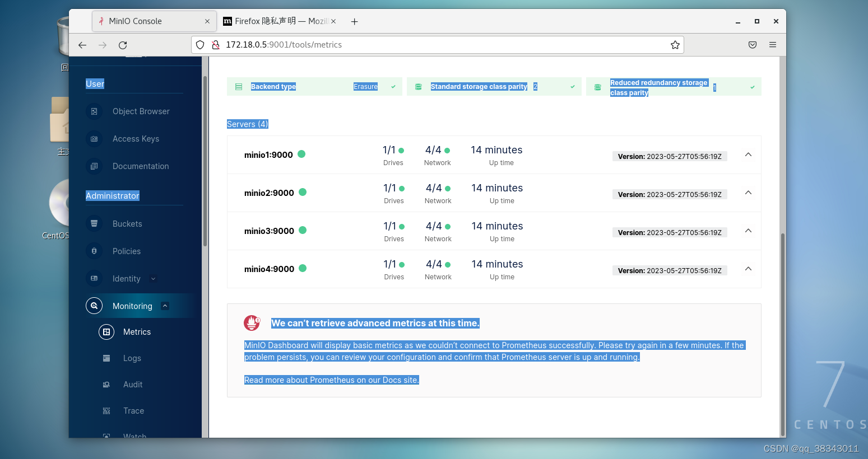This screenshot has height=459, width=868.
Task: Collapse the minio3:9000 server row
Action: (748, 231)
